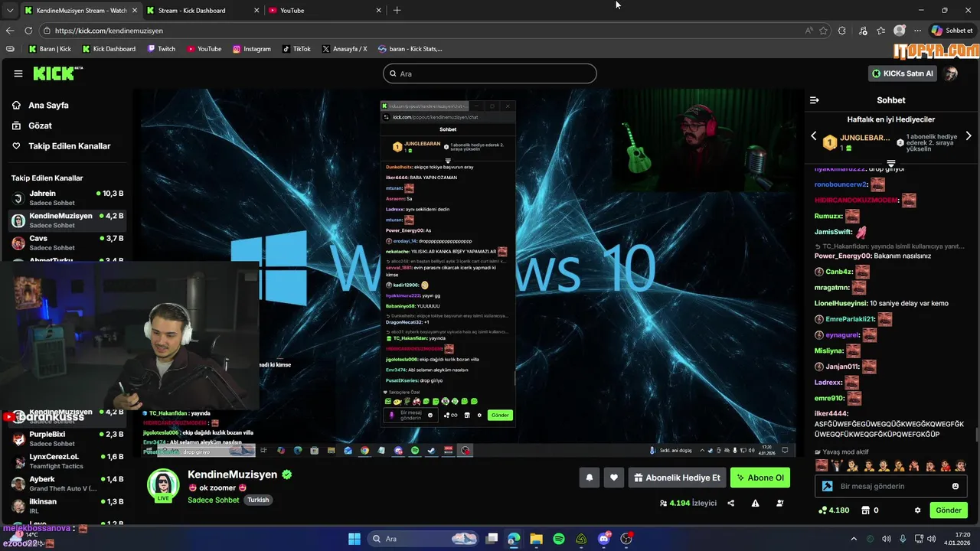View channel points balance 4.180
This screenshot has height=551, width=980.
tap(833, 510)
